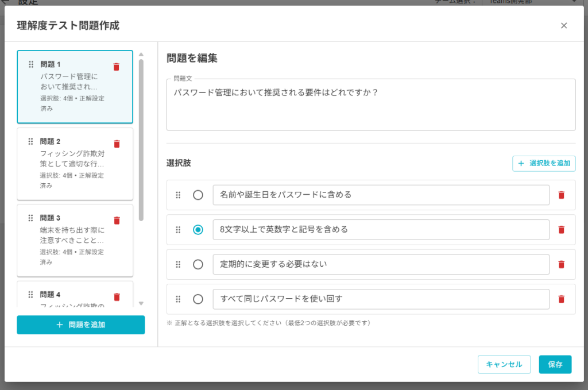Choose すべて同じパスワードを使い回す radio button

[198, 299]
